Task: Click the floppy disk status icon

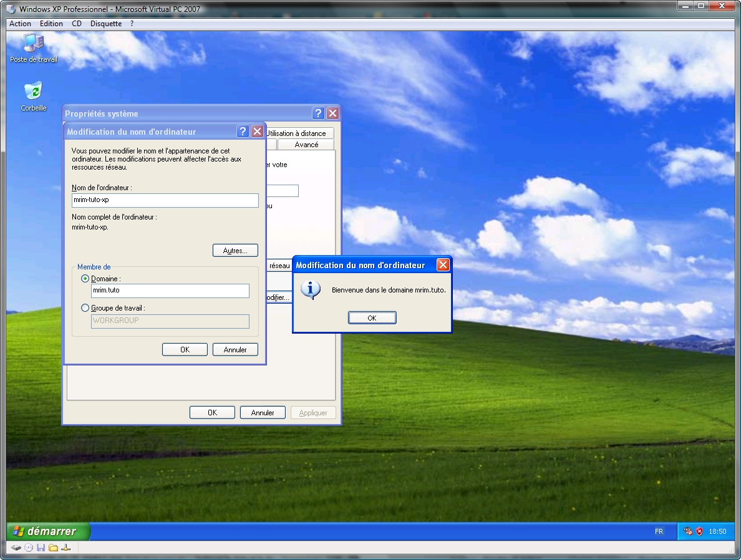Action: pos(41,548)
